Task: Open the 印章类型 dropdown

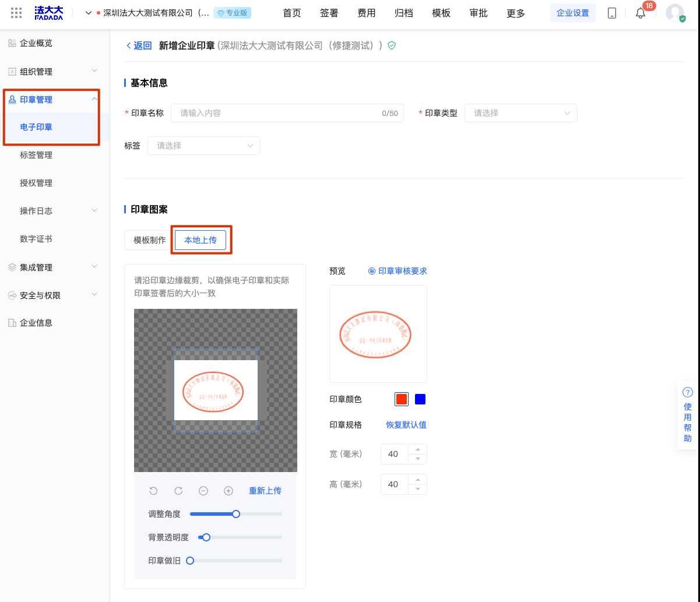Action: click(x=520, y=113)
